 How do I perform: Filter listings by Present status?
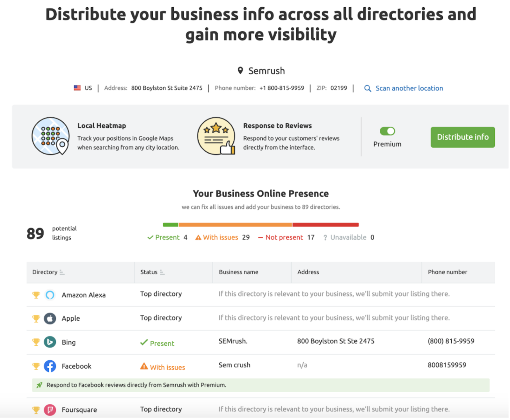pyautogui.click(x=167, y=237)
